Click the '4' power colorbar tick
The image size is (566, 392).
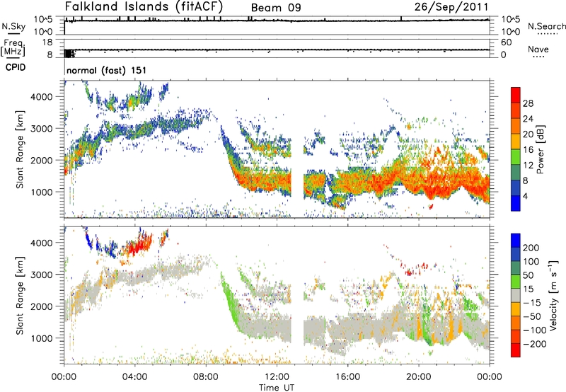(526, 195)
